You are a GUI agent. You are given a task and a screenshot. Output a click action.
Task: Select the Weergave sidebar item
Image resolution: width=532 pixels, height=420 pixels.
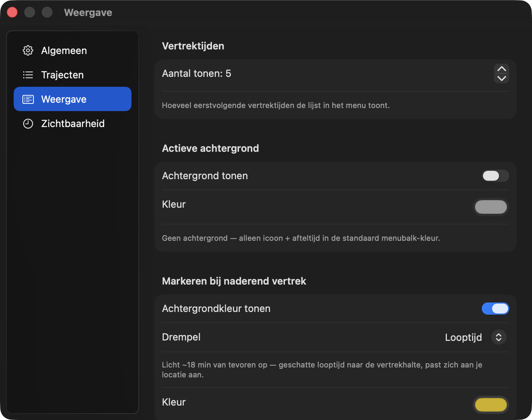click(x=73, y=99)
